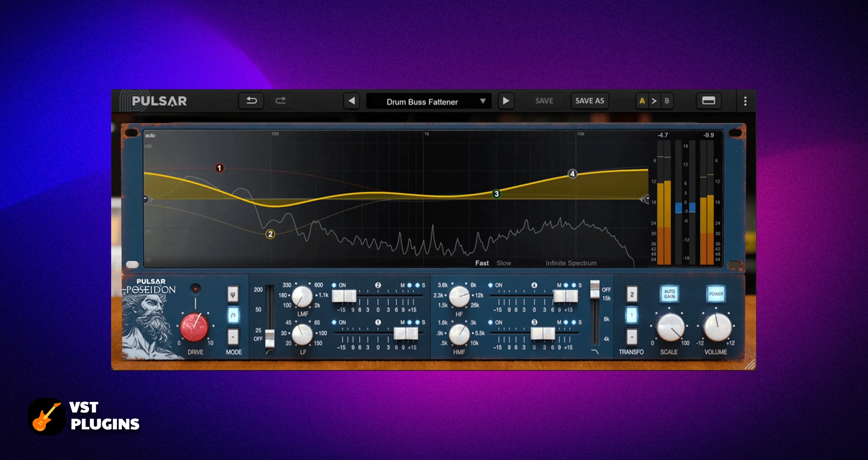Enable Mid LED for band 4

[566, 285]
